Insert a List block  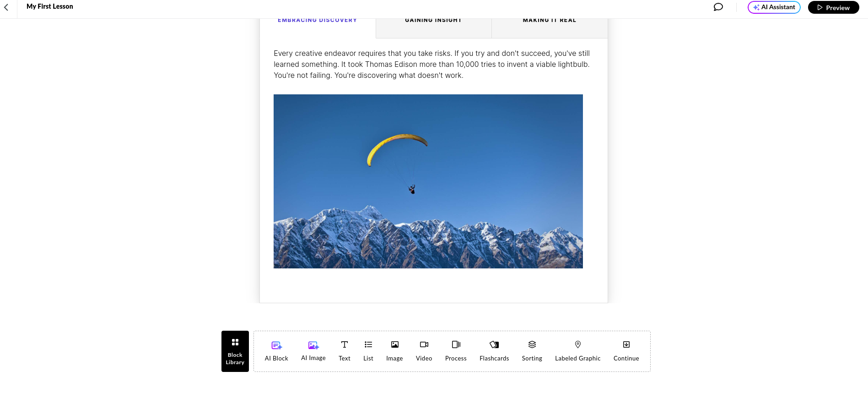(368, 351)
